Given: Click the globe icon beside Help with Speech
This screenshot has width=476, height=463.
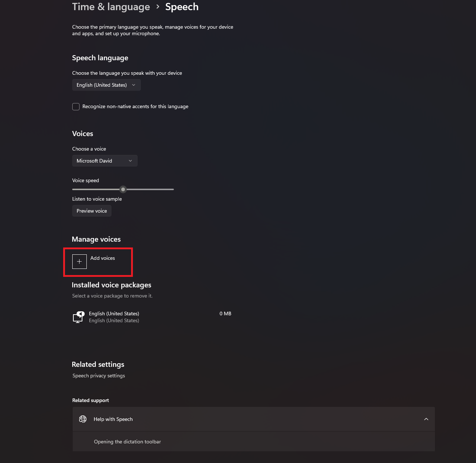Looking at the screenshot, I should point(83,419).
